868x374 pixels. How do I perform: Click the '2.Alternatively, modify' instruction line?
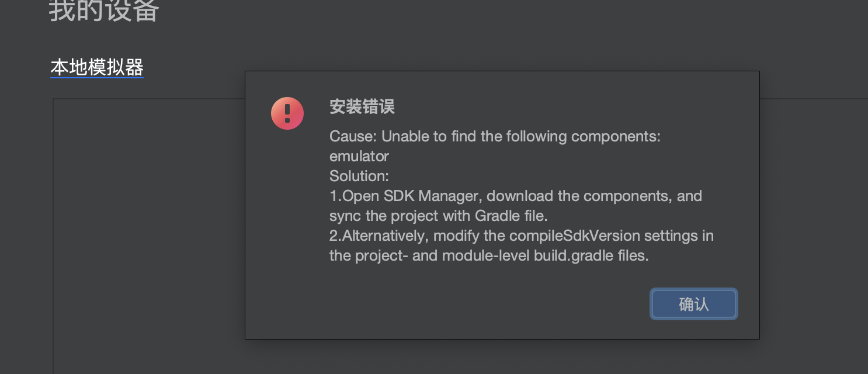coord(522,236)
